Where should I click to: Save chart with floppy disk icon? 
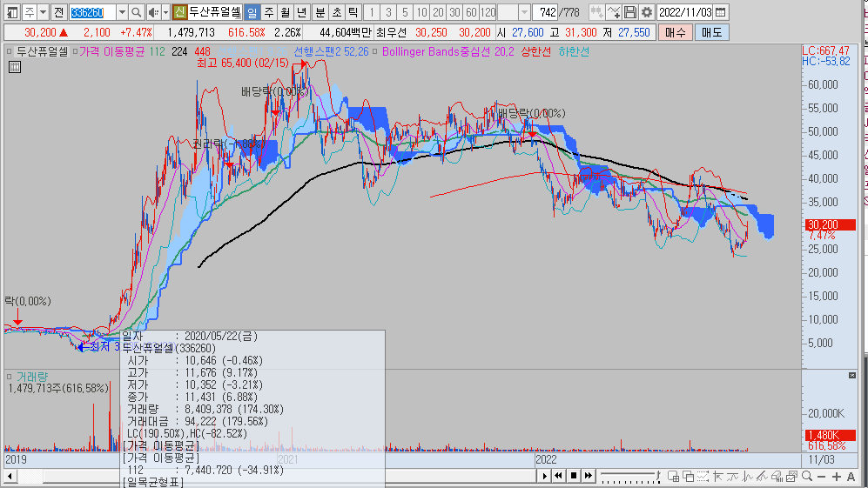[630, 11]
